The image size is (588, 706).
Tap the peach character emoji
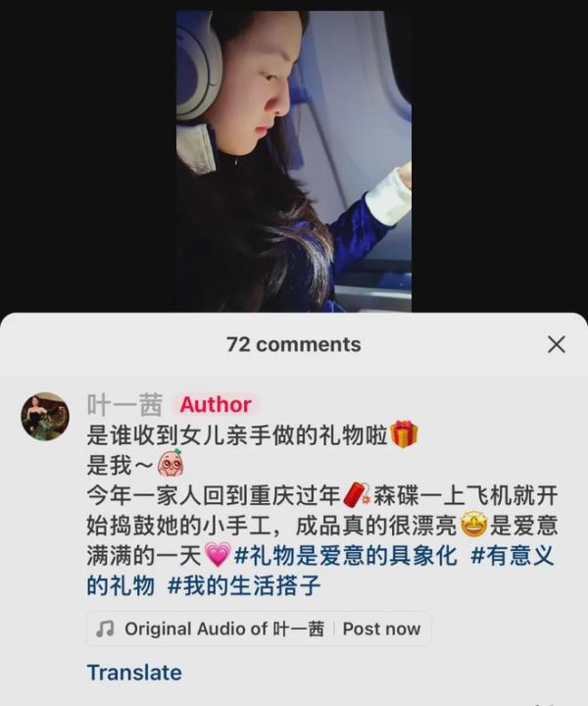[x=171, y=463]
